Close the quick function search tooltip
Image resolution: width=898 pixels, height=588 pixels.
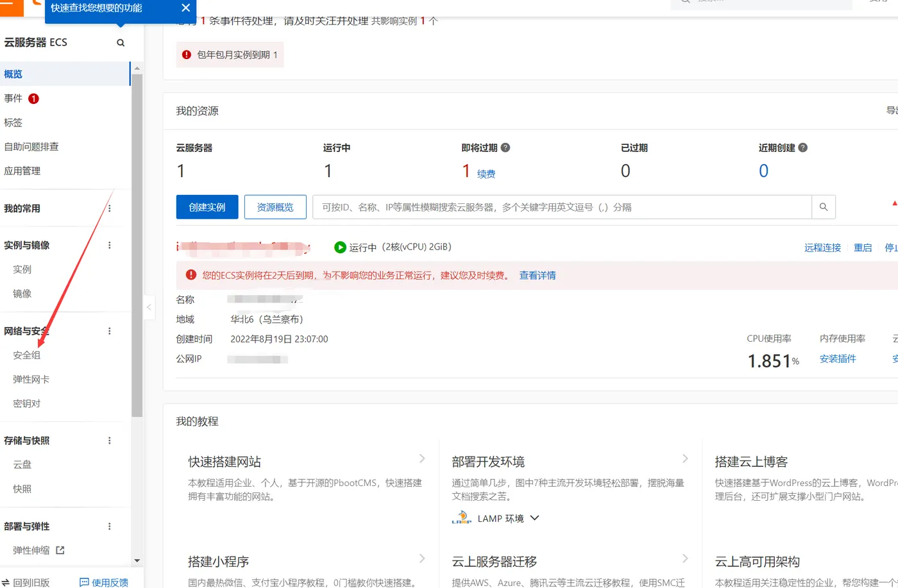tap(185, 8)
